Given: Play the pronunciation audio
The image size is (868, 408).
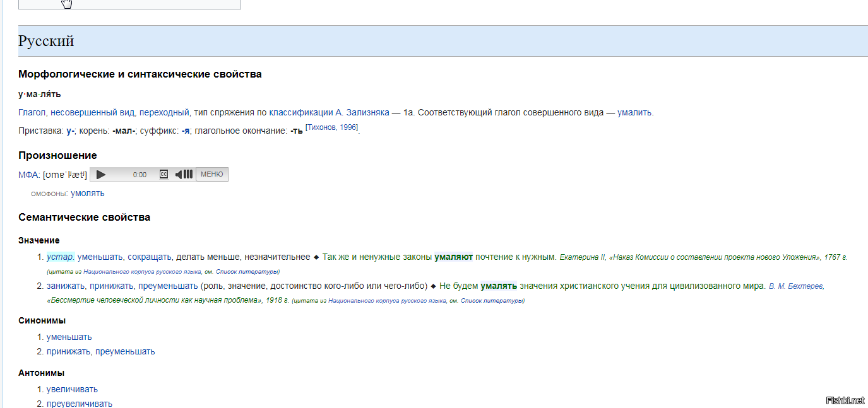Looking at the screenshot, I should click(101, 175).
